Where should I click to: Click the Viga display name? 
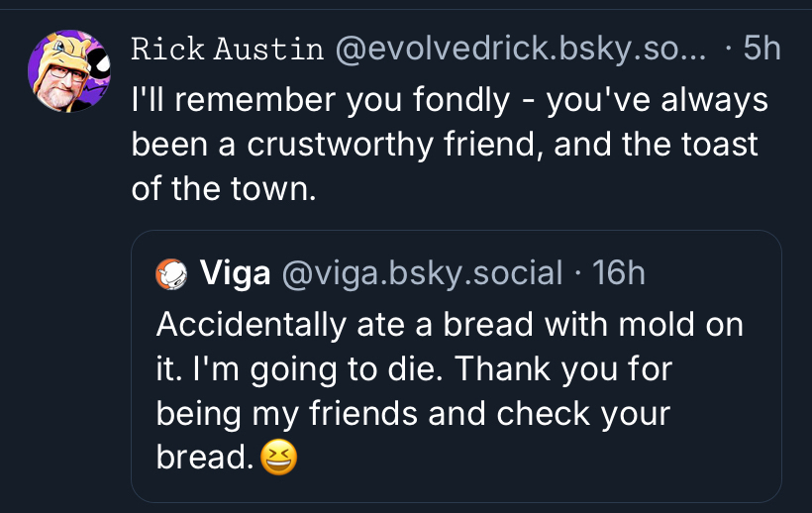236,272
